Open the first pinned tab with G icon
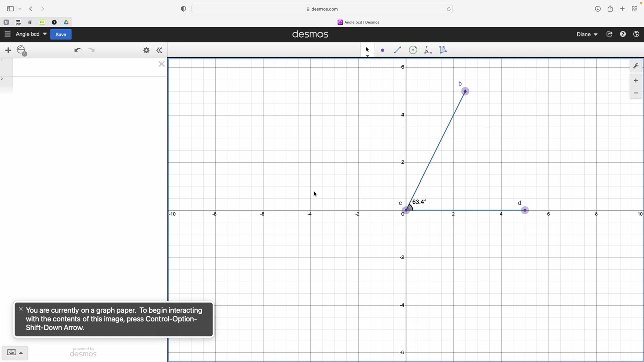This screenshot has width=644, height=362. (x=6, y=22)
